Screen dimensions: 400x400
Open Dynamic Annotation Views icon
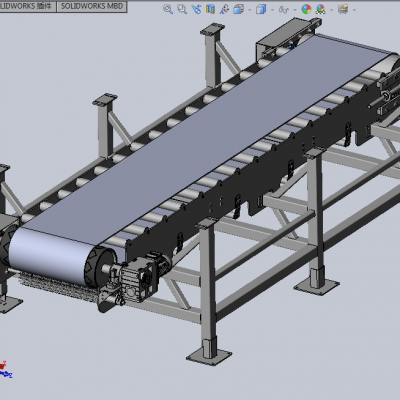pos(224,9)
